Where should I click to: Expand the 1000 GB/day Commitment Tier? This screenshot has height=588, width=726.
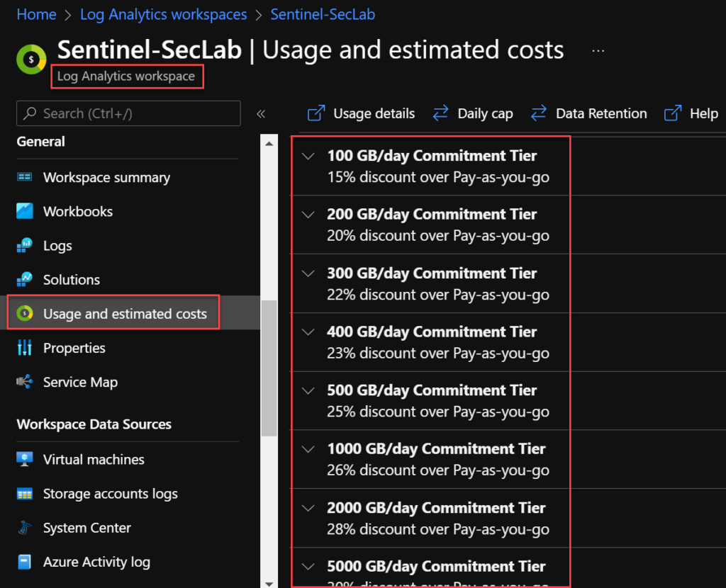[x=308, y=448]
